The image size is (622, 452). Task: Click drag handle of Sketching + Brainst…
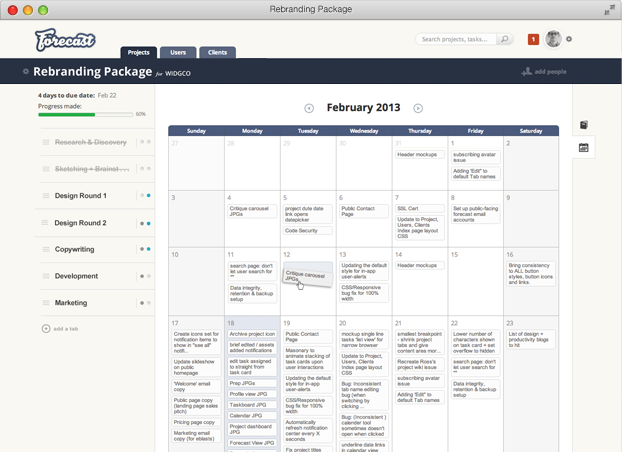(x=46, y=169)
